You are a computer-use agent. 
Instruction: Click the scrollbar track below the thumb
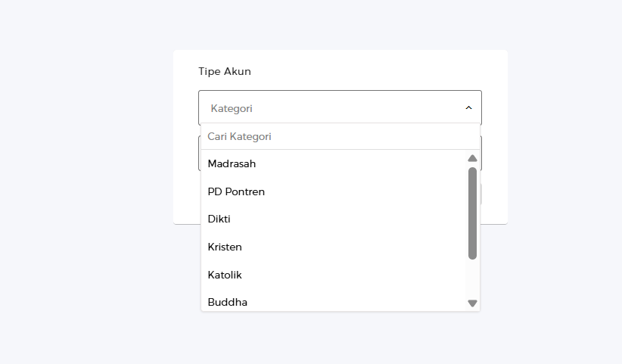(x=472, y=278)
